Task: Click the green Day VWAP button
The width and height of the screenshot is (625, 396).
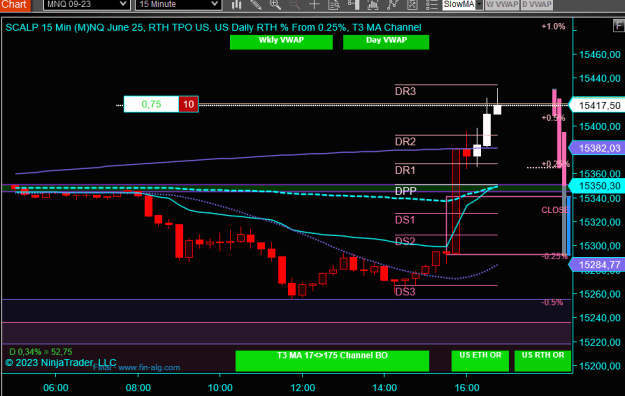Action: tap(386, 42)
